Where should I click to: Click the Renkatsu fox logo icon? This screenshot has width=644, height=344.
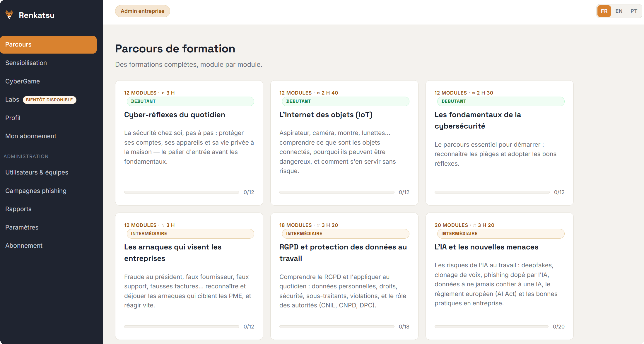coord(9,15)
